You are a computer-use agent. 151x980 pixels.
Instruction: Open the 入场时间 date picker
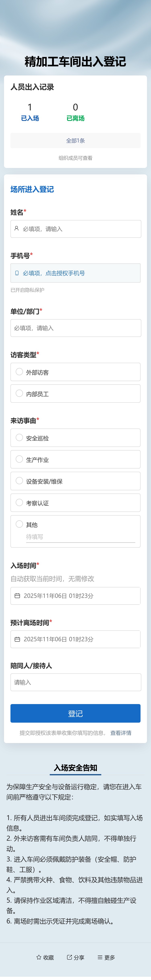point(75,596)
